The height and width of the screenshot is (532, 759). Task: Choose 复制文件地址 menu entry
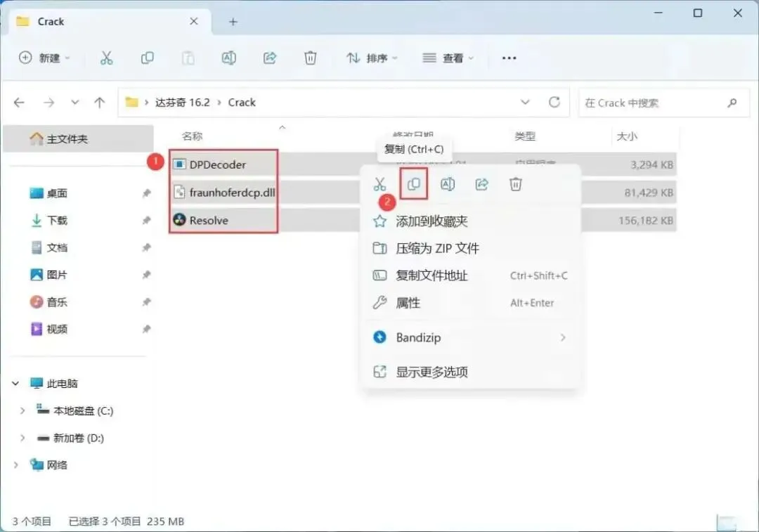click(469, 275)
